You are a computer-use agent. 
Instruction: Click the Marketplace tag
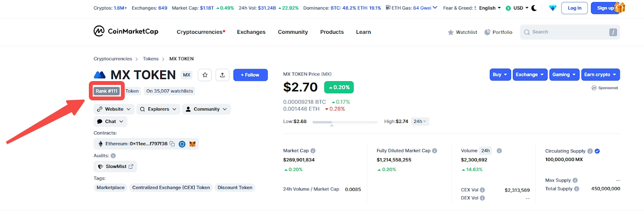(111, 188)
